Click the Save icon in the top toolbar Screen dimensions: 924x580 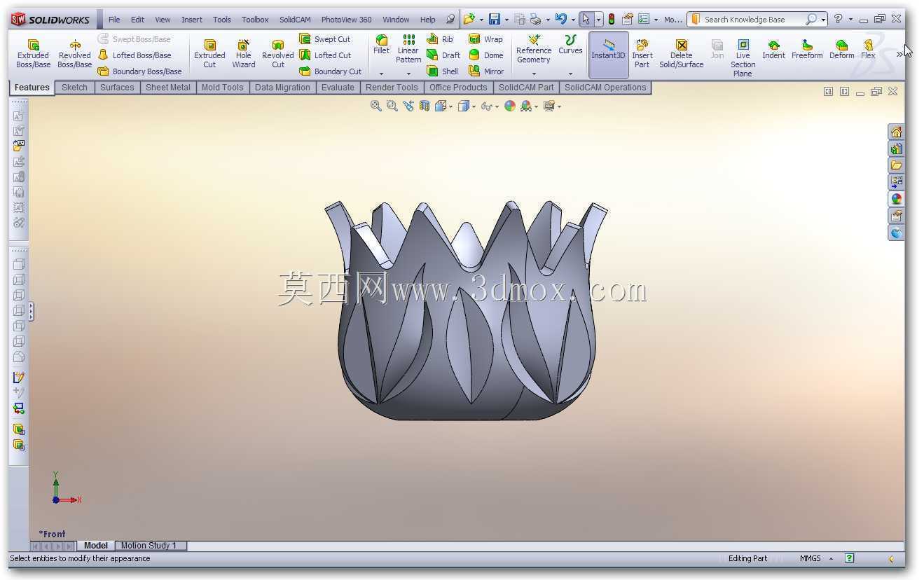[495, 19]
